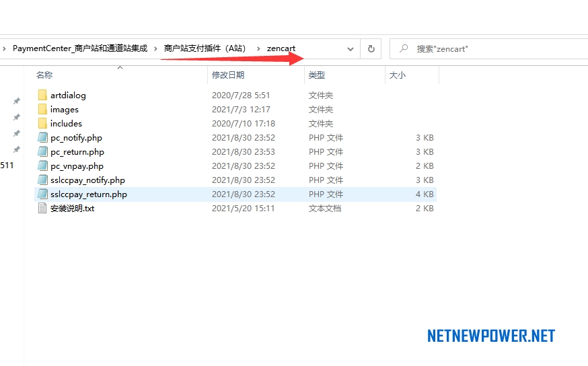Click the search magnifier icon
Screen dimensions: 588x366
pyautogui.click(x=404, y=48)
